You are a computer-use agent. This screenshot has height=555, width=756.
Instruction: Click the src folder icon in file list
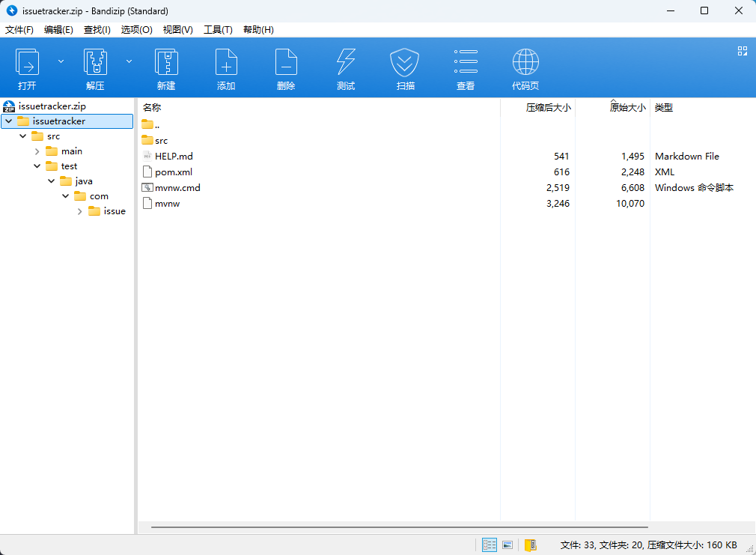pos(147,140)
